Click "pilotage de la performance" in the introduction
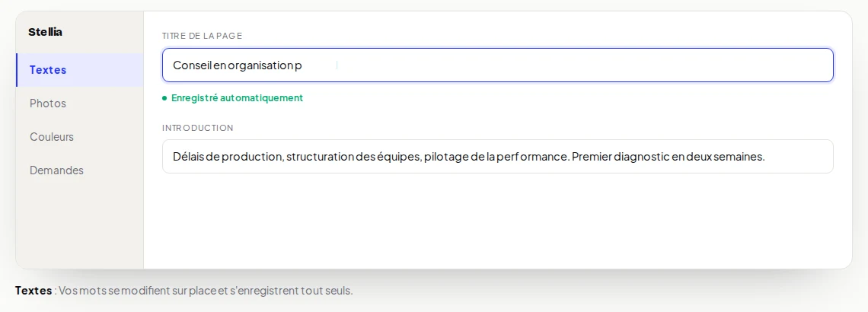This screenshot has width=868, height=312. pos(496,157)
